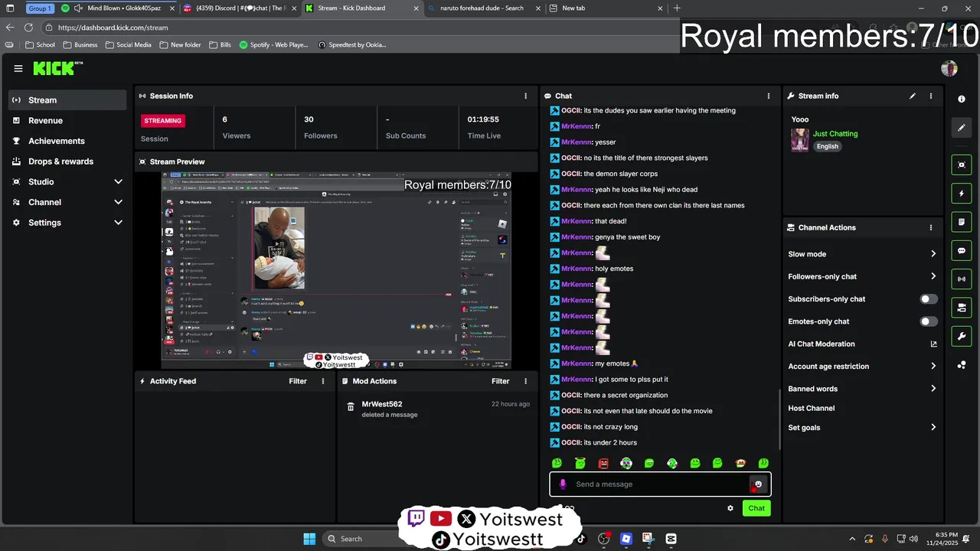Click the stream preview video thumbnail

point(336,270)
